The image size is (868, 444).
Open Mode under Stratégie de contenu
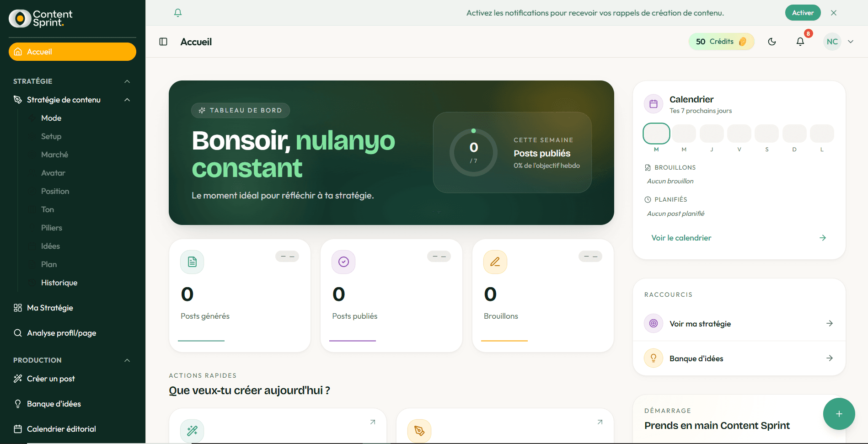pos(51,118)
